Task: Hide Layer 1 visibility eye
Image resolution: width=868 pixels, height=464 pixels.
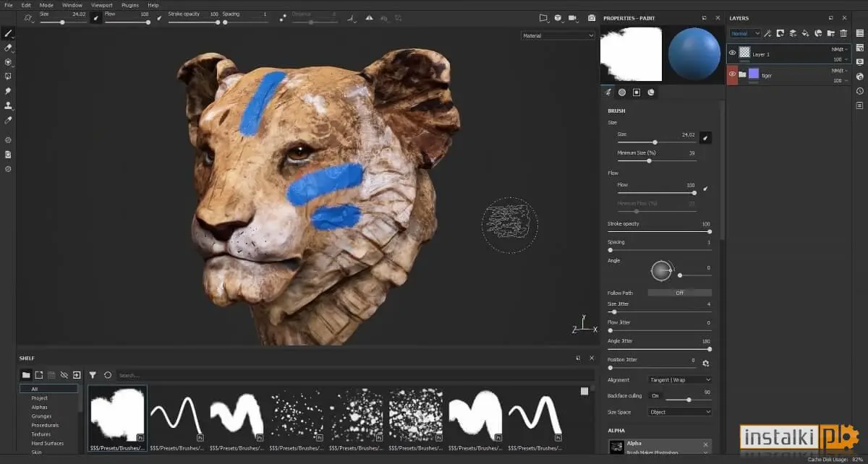Action: (733, 52)
